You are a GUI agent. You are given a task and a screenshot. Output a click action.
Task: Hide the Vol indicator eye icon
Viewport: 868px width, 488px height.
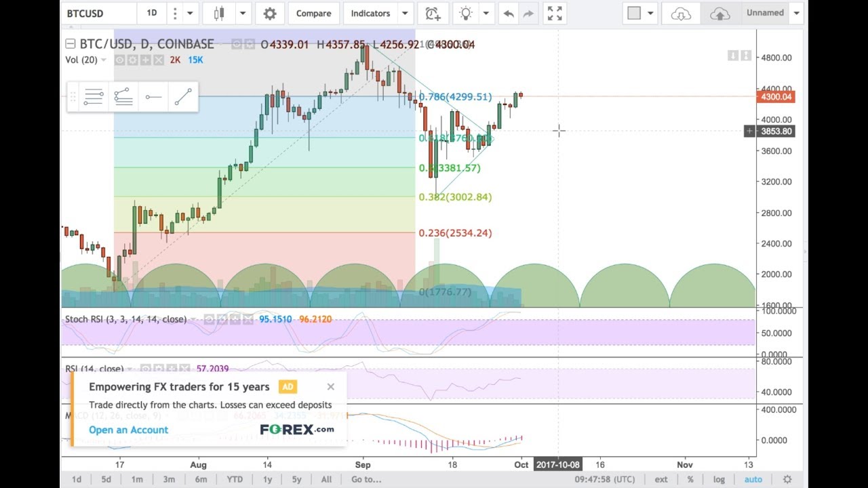(119, 60)
